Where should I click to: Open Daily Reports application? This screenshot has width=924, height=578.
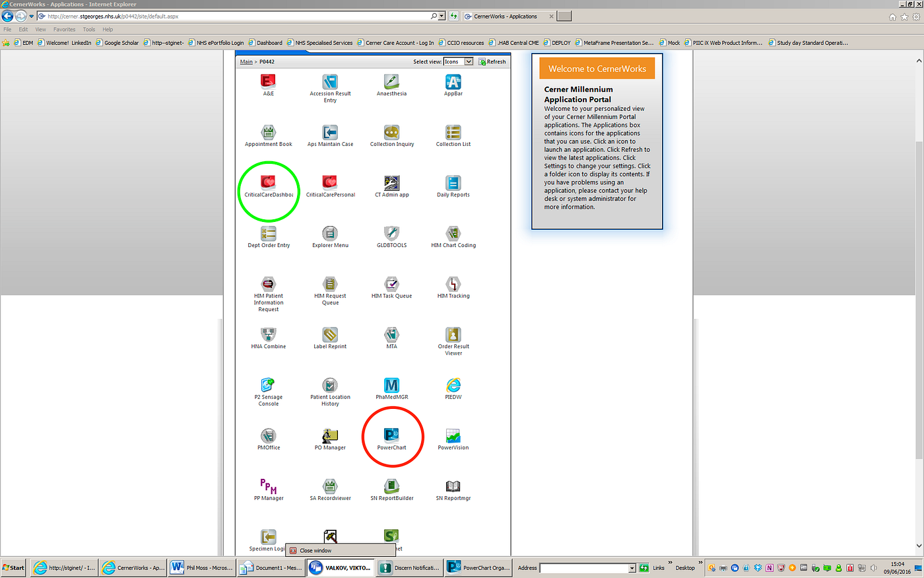453,183
